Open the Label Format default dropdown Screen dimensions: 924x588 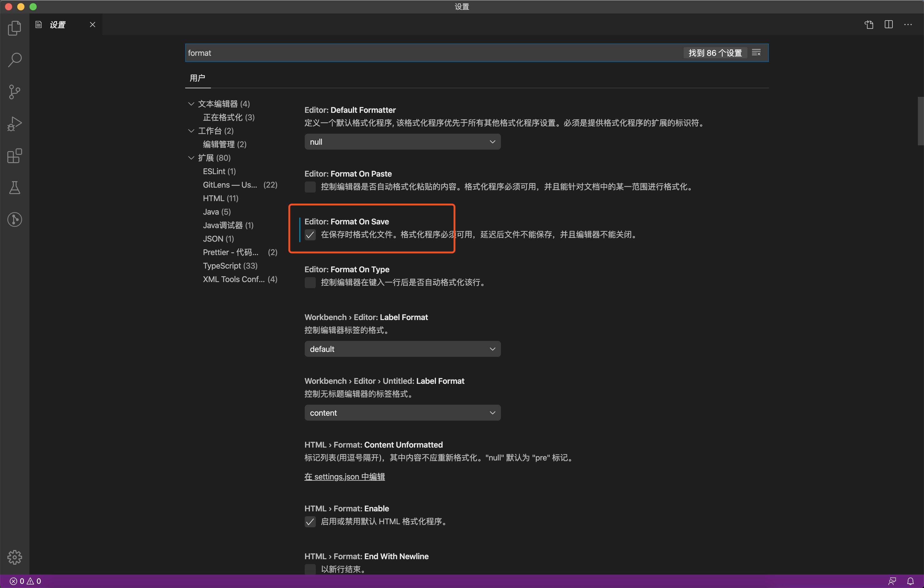(402, 349)
